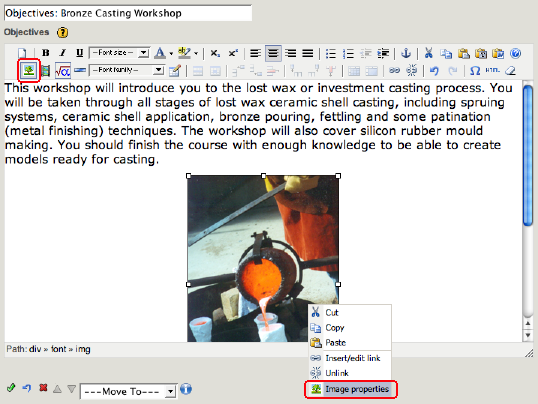
Task: Click the Objectives title input field
Action: click(x=128, y=13)
